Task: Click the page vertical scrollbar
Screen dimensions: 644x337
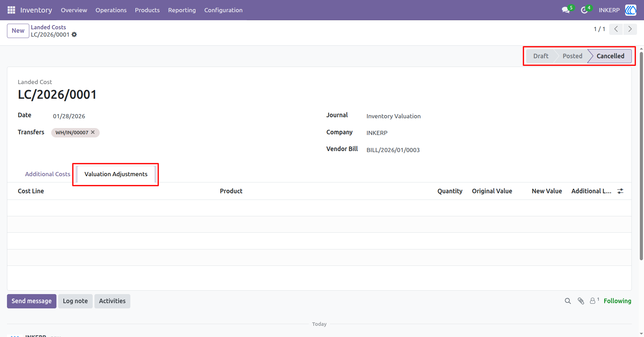Action: pyautogui.click(x=641, y=156)
